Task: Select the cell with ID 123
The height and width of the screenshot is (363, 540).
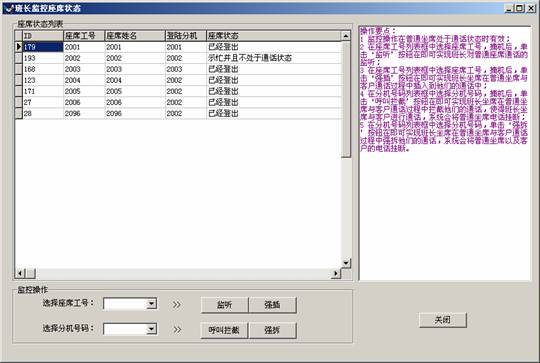Action: 43,80
